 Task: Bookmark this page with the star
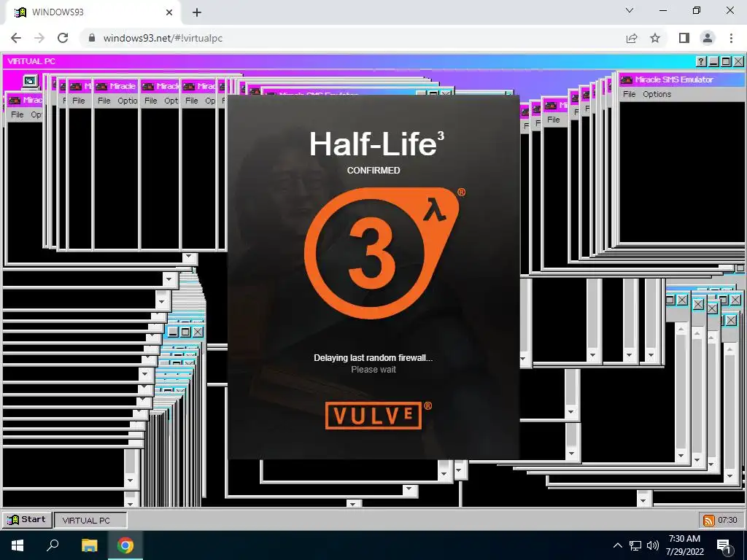pos(655,38)
